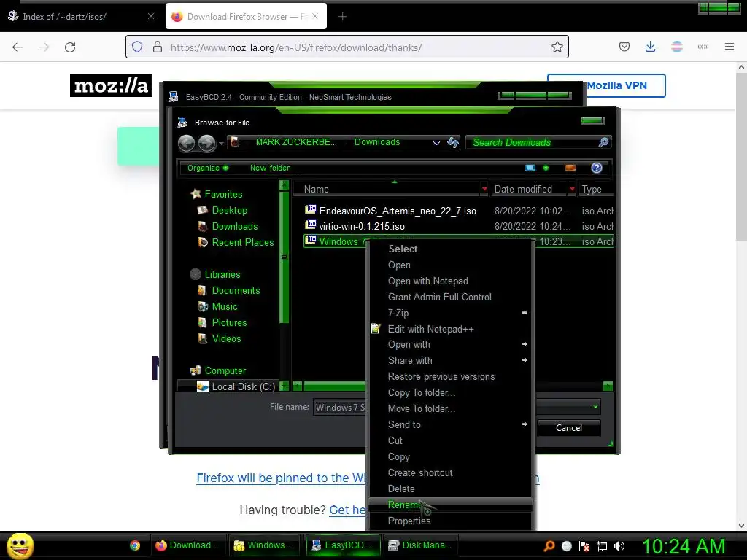Open Disk Management from taskbar
This screenshot has height=560, width=747.
(x=420, y=545)
